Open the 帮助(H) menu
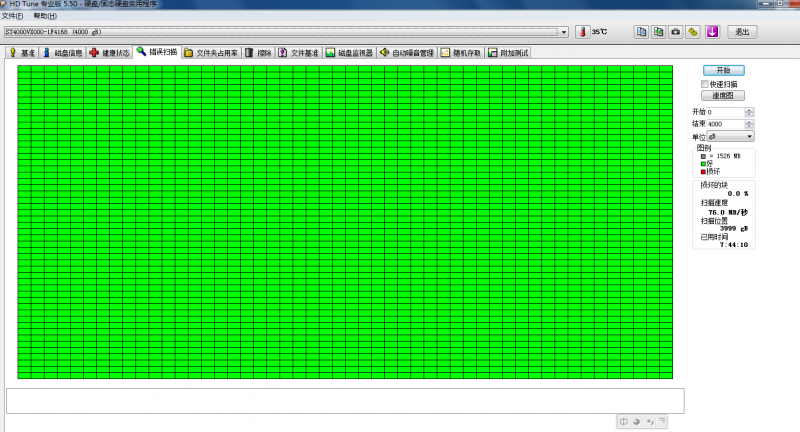800x432 pixels. 45,16
